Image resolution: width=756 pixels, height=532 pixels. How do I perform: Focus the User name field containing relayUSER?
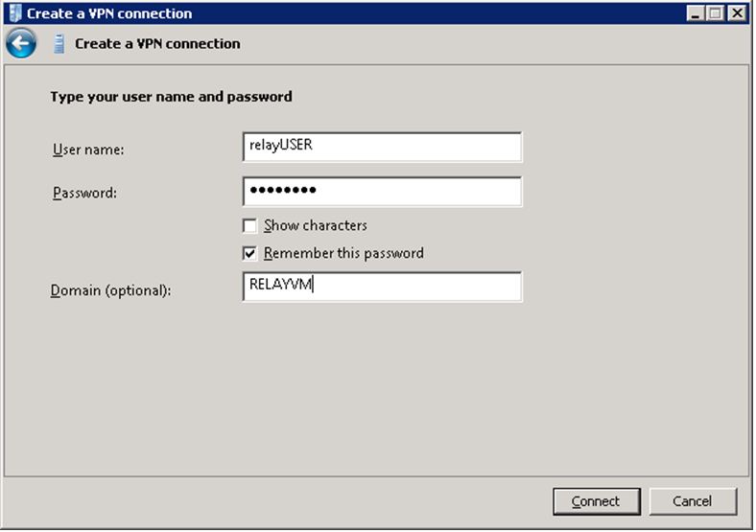point(383,147)
